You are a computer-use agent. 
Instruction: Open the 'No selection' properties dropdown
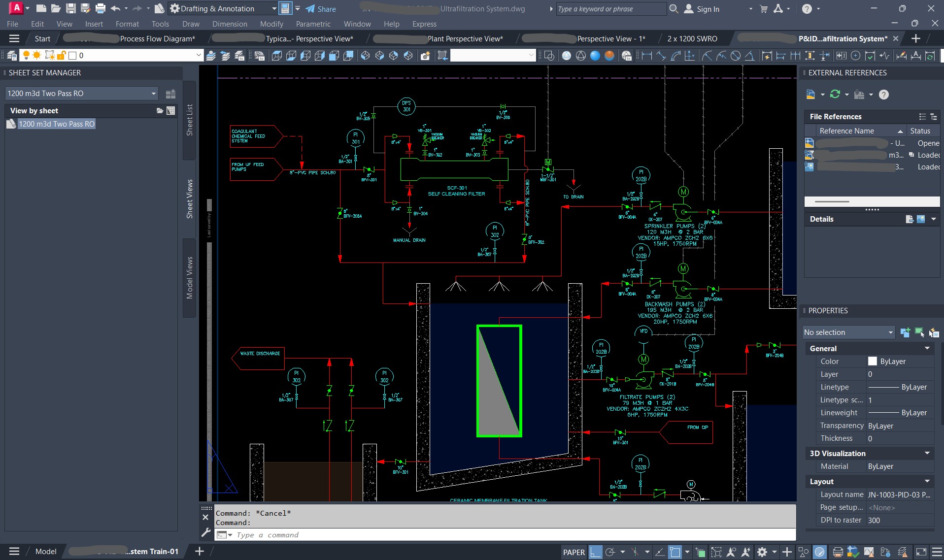coord(848,332)
